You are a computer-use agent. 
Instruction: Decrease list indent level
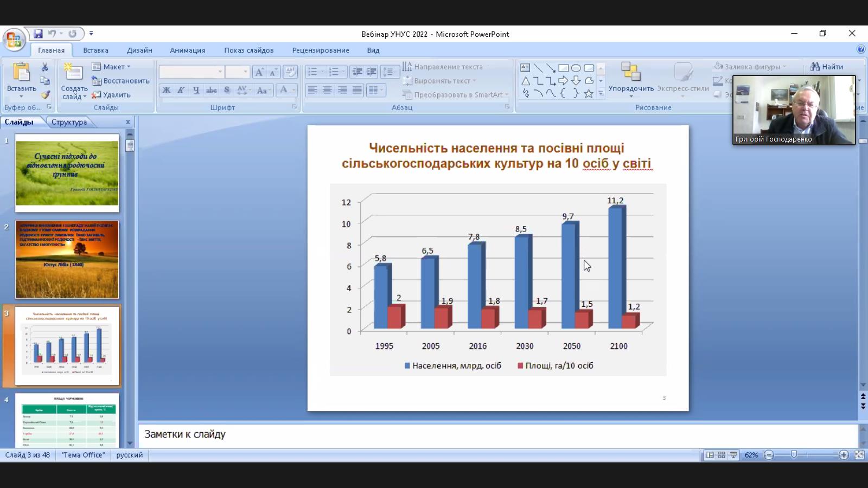[356, 72]
